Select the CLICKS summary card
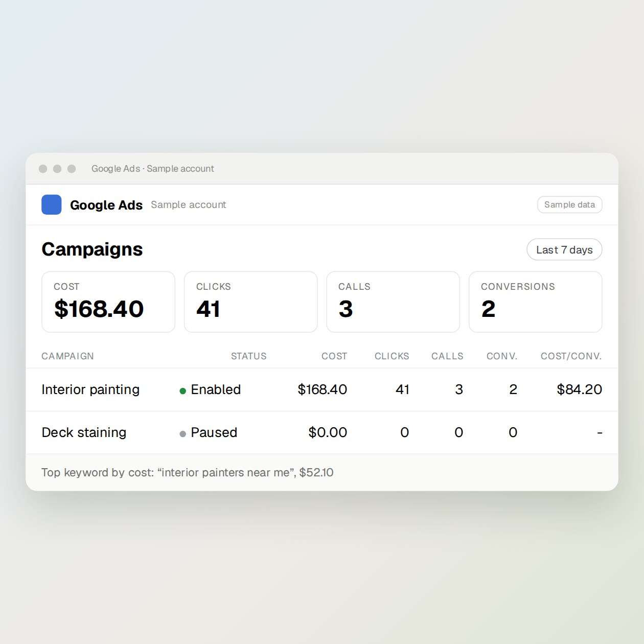The width and height of the screenshot is (644, 644). pos(250,302)
